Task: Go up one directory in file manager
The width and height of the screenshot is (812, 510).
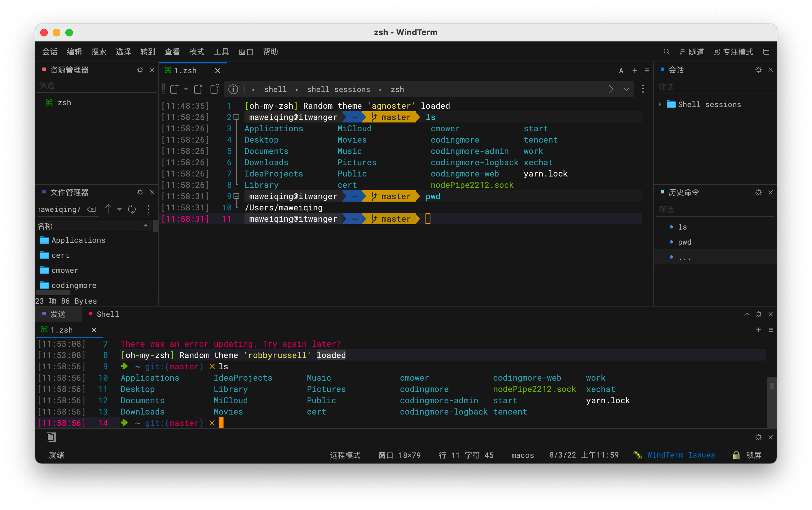Action: pyautogui.click(x=108, y=209)
